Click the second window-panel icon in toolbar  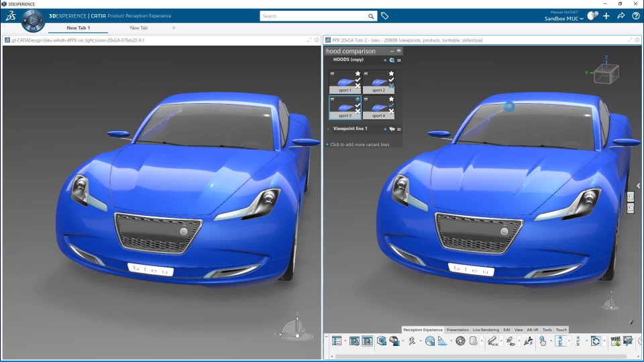click(x=354, y=341)
